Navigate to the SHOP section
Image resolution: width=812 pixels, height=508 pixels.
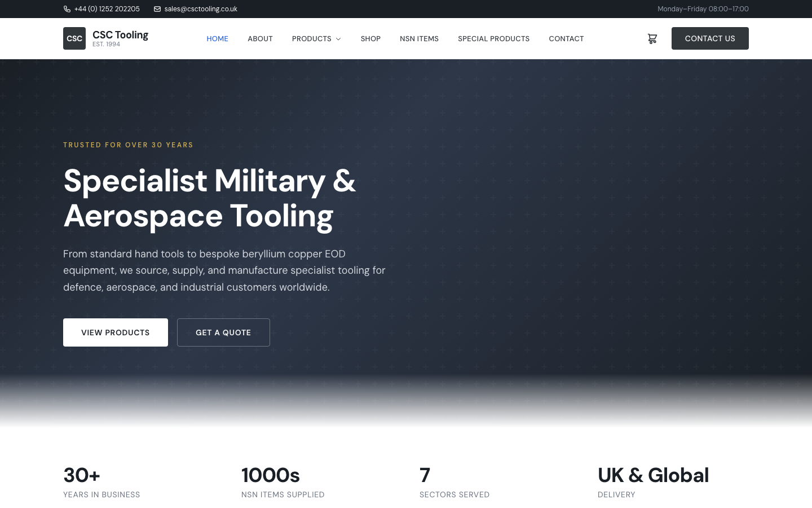click(x=370, y=38)
